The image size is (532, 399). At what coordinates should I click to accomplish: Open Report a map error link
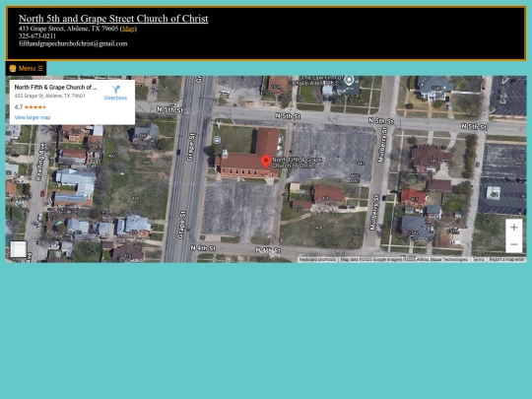[506, 259]
